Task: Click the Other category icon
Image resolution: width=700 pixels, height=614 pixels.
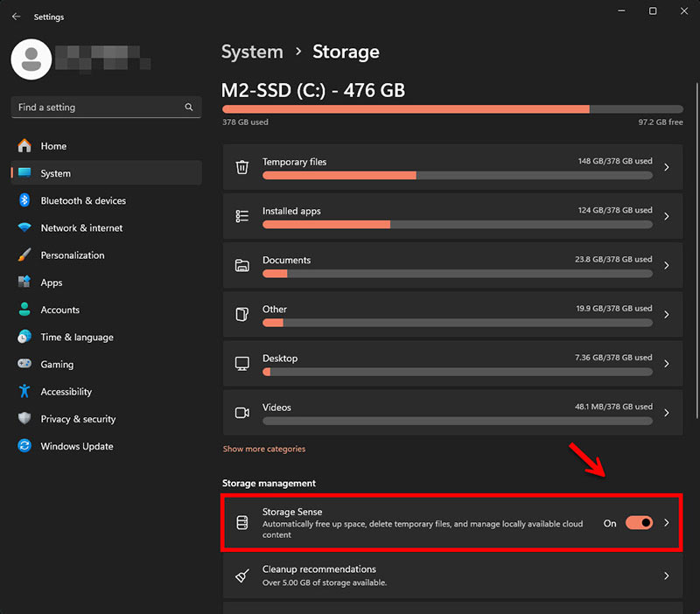Action: pyautogui.click(x=242, y=315)
